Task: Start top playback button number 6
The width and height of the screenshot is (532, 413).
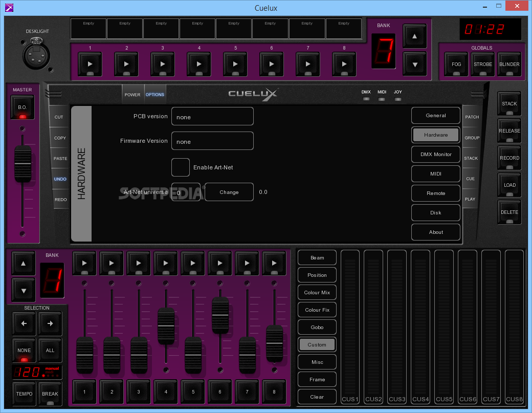Action: pos(272,64)
